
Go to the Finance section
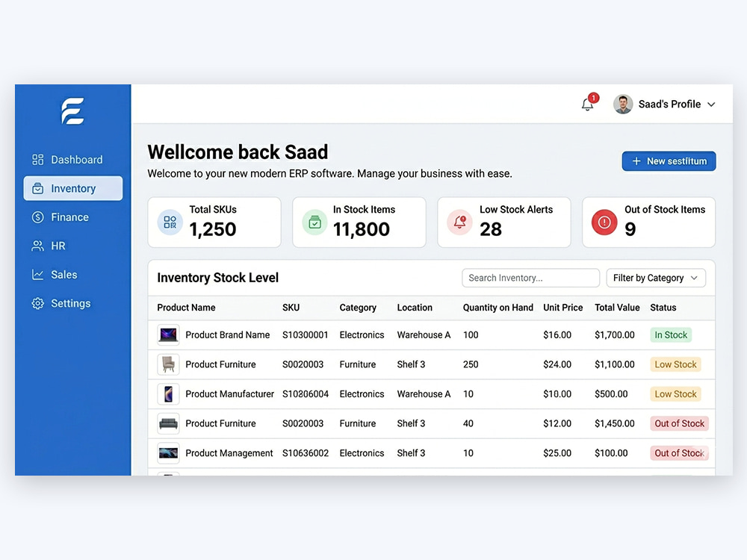[x=73, y=217]
